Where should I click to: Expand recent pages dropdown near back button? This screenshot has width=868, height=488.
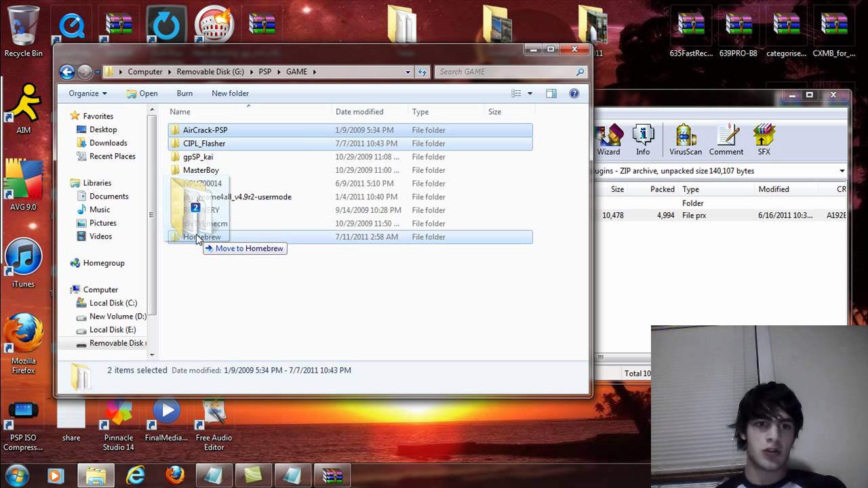click(x=98, y=72)
